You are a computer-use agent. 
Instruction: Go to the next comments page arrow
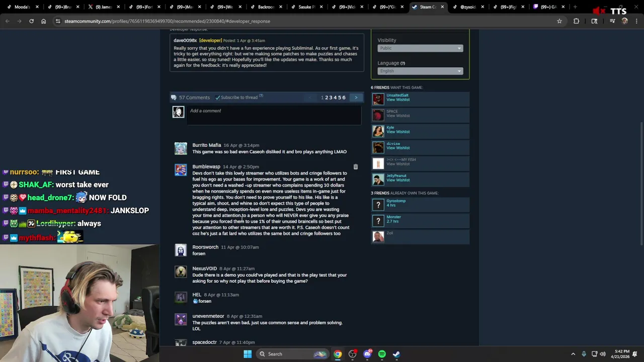coord(356,98)
